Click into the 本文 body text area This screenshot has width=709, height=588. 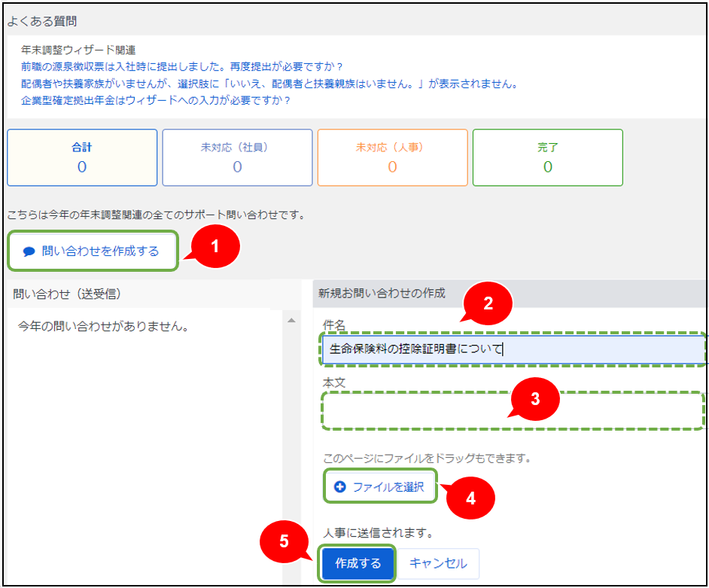click(x=421, y=410)
